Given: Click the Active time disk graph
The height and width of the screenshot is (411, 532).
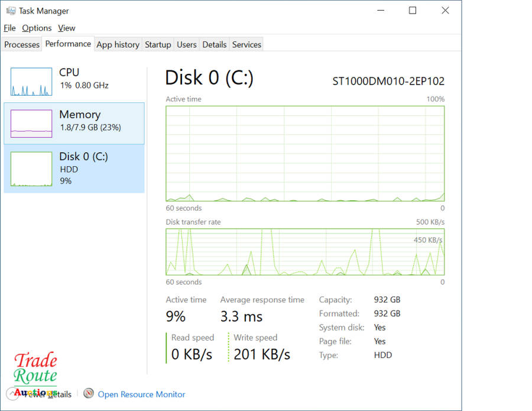Looking at the screenshot, I should pos(304,154).
